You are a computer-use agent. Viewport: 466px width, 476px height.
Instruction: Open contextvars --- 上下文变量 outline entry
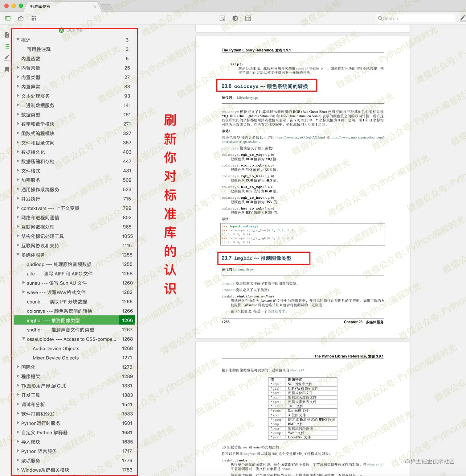point(50,208)
